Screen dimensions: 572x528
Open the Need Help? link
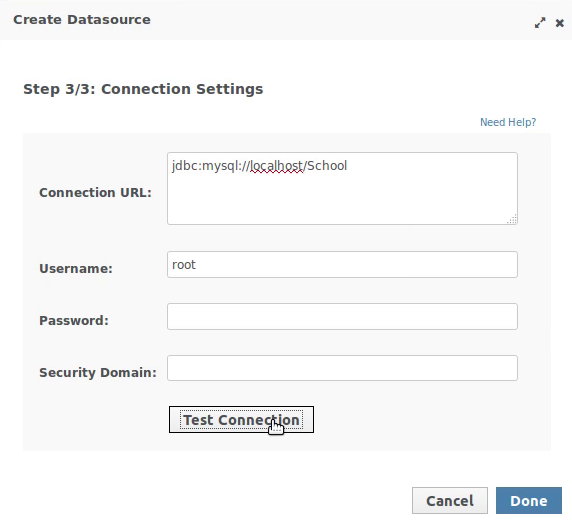pos(508,122)
